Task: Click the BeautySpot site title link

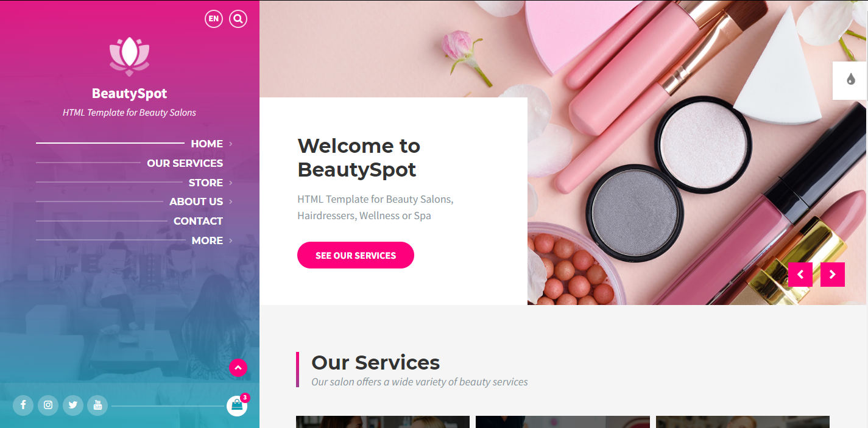Action: coord(129,93)
